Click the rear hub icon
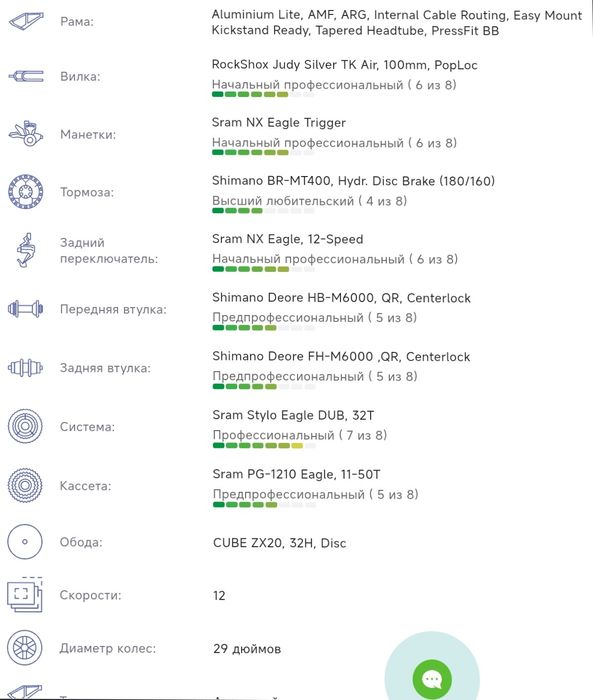 [x=25, y=367]
